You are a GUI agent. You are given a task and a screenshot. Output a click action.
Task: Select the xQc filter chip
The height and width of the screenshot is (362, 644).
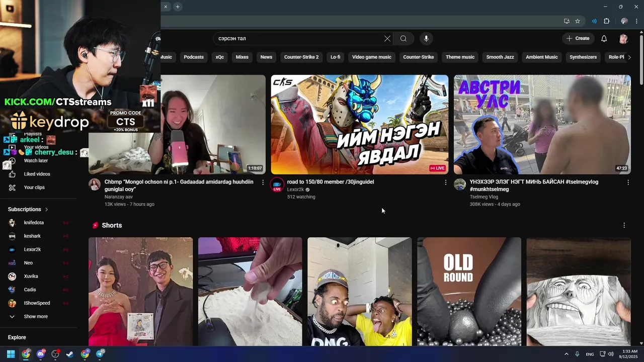click(220, 57)
